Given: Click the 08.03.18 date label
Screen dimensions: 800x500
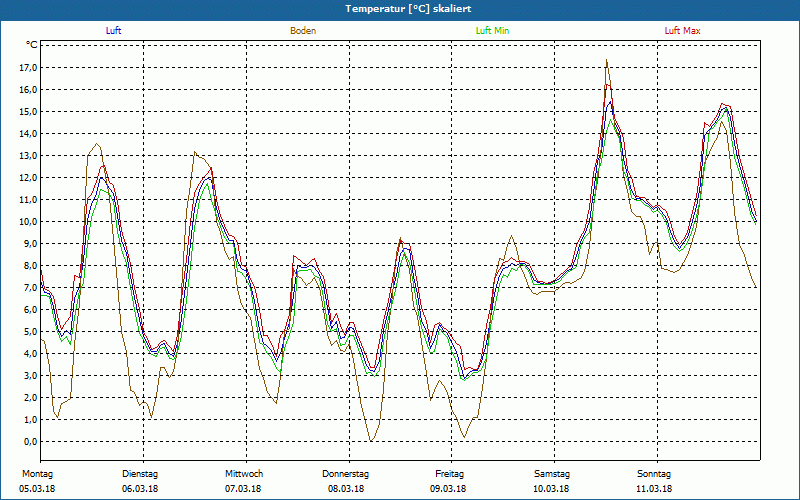Looking at the screenshot, I should pyautogui.click(x=346, y=489).
